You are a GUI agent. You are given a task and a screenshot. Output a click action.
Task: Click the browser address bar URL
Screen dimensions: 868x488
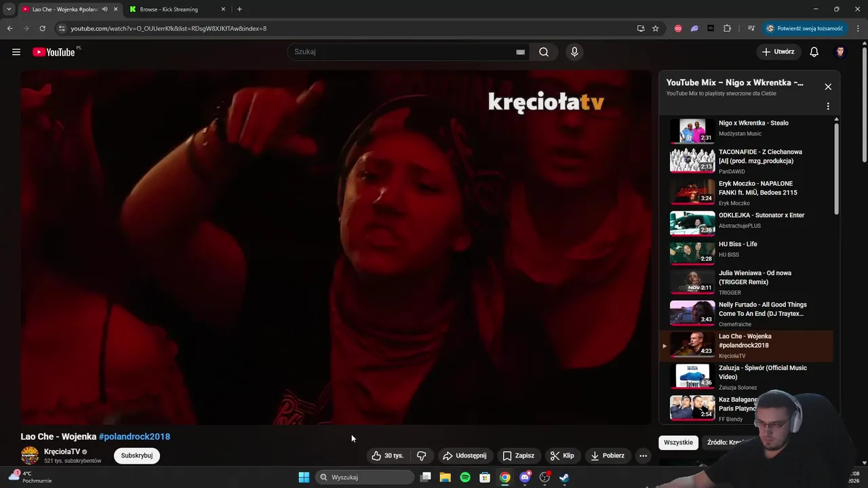pyautogui.click(x=168, y=28)
